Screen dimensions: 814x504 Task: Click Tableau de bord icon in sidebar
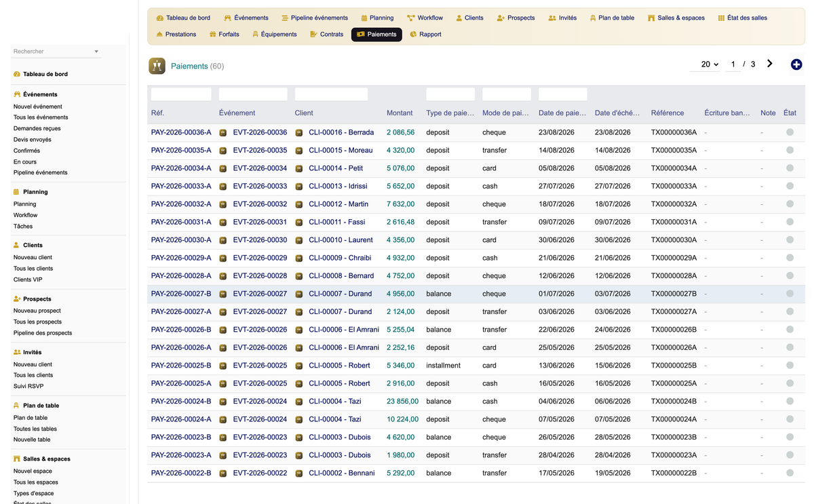(17, 74)
